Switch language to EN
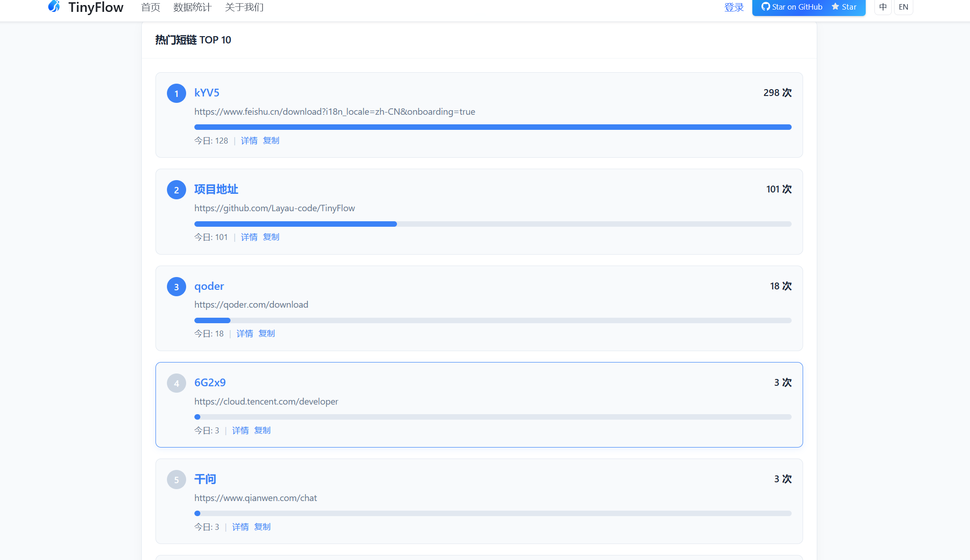Screen dimensions: 970x560 click(903, 7)
